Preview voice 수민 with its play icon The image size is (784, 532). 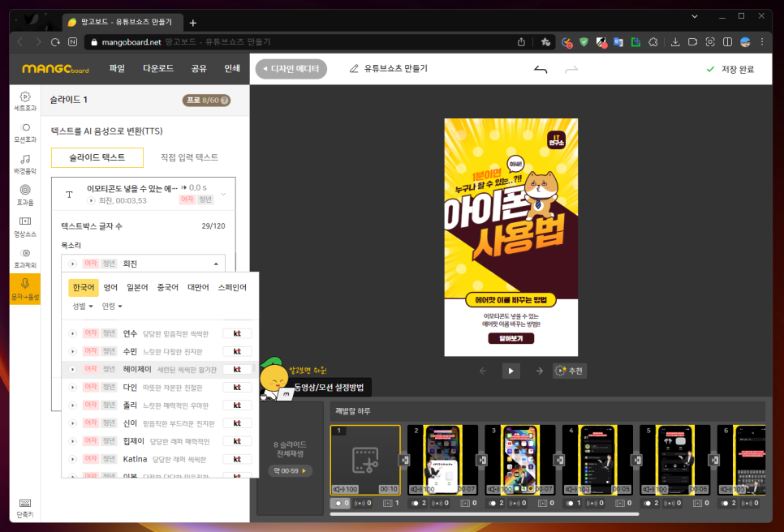point(72,352)
